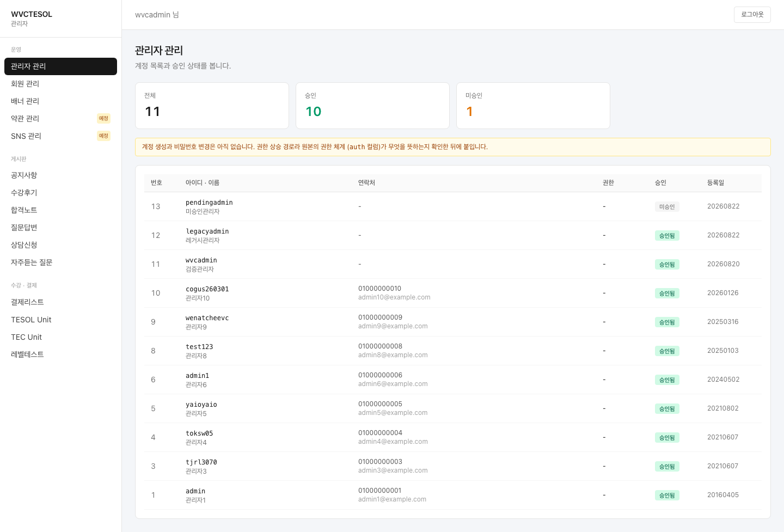This screenshot has height=532, width=784.
Task: Select the tjrl3070 ID text
Action: click(201, 462)
